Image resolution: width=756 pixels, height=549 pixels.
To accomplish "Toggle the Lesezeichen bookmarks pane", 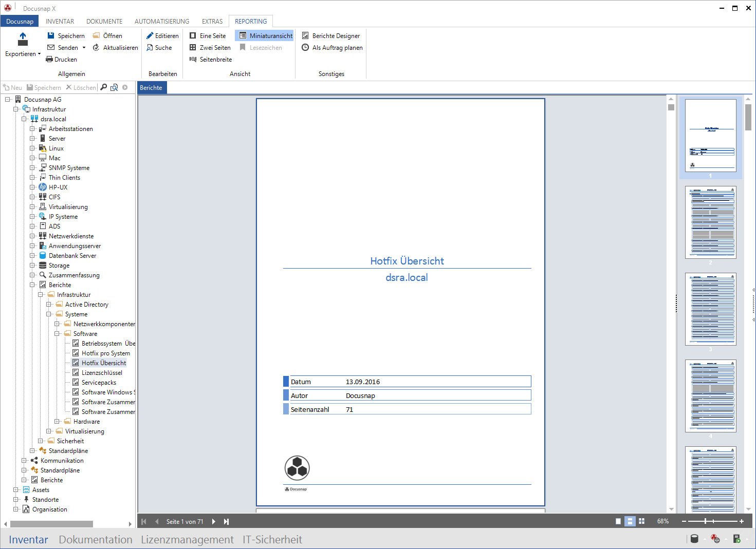I will coord(261,48).
